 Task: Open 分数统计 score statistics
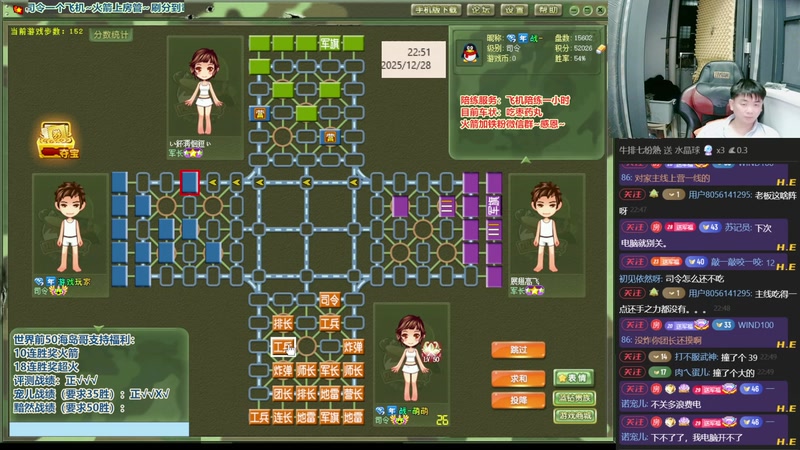pos(111,35)
